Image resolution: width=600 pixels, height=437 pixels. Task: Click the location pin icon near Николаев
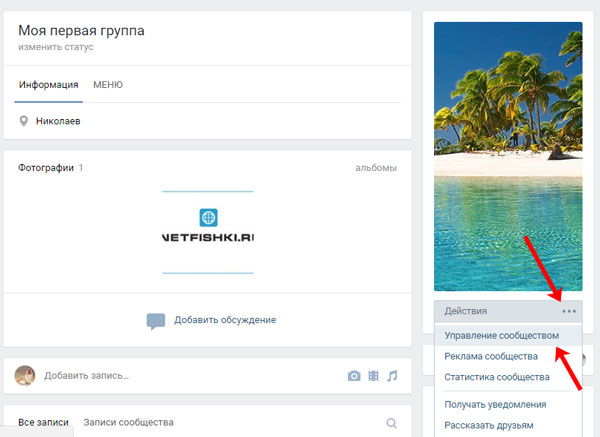click(x=24, y=121)
